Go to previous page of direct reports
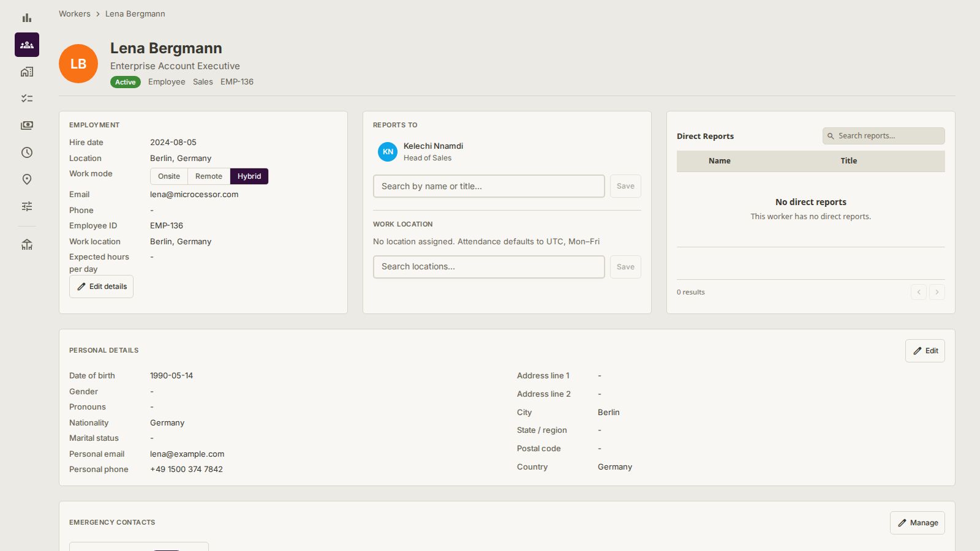The height and width of the screenshot is (551, 980). tap(919, 292)
